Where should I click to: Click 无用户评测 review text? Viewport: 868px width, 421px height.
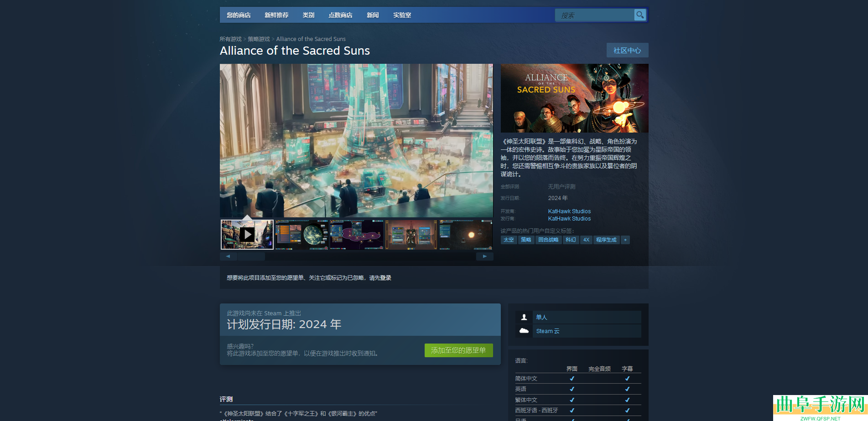pyautogui.click(x=561, y=187)
